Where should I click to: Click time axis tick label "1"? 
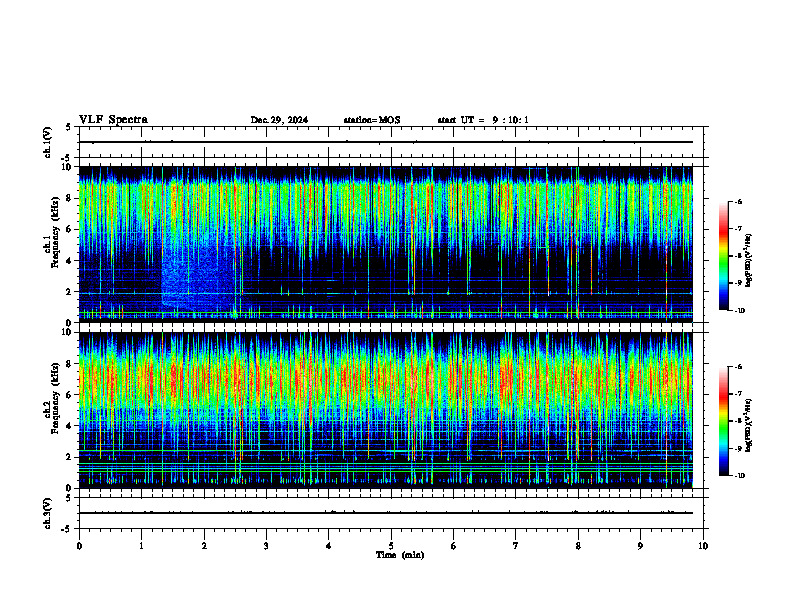[141, 546]
